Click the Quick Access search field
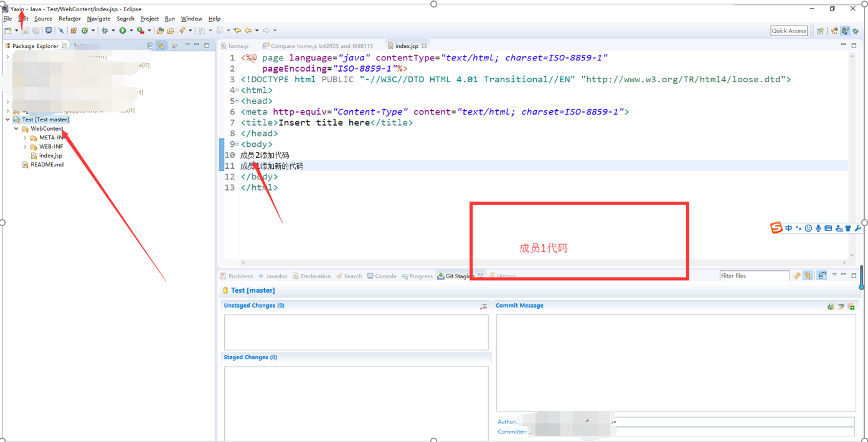This screenshot has height=442, width=868. click(x=789, y=31)
